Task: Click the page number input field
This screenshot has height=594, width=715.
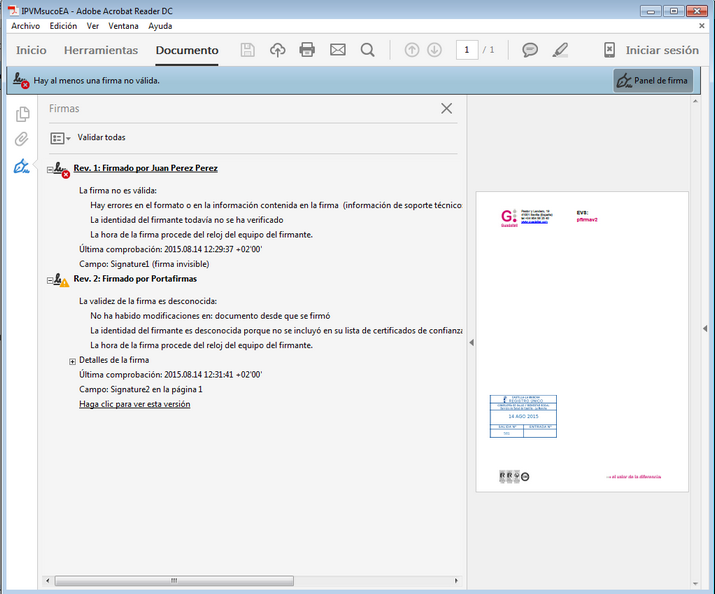Action: click(x=467, y=50)
